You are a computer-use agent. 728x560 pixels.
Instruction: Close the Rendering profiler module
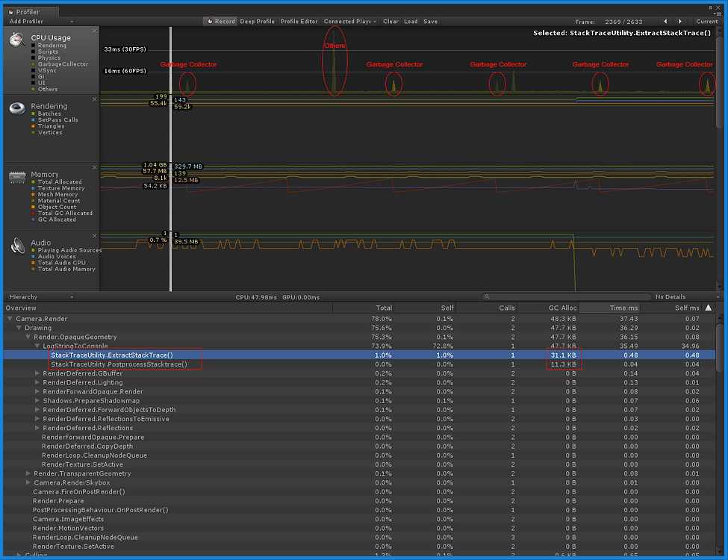click(x=94, y=98)
